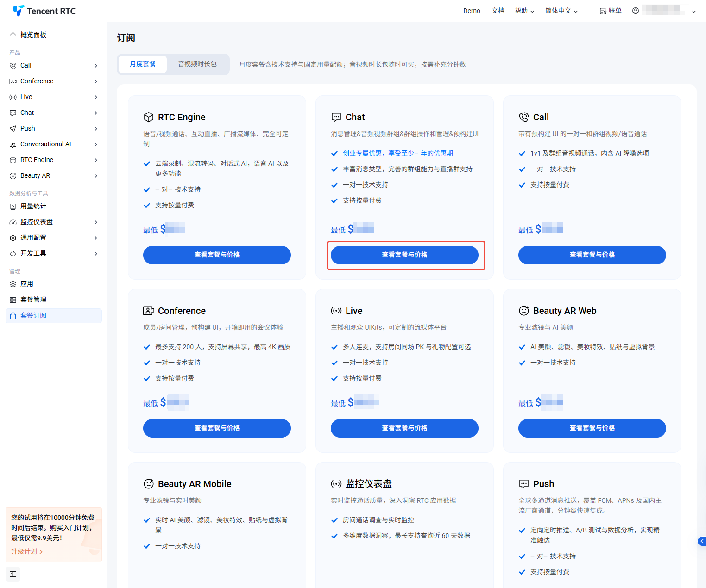Click the broadcast icon on the Live card
706x588 pixels.
(x=336, y=311)
